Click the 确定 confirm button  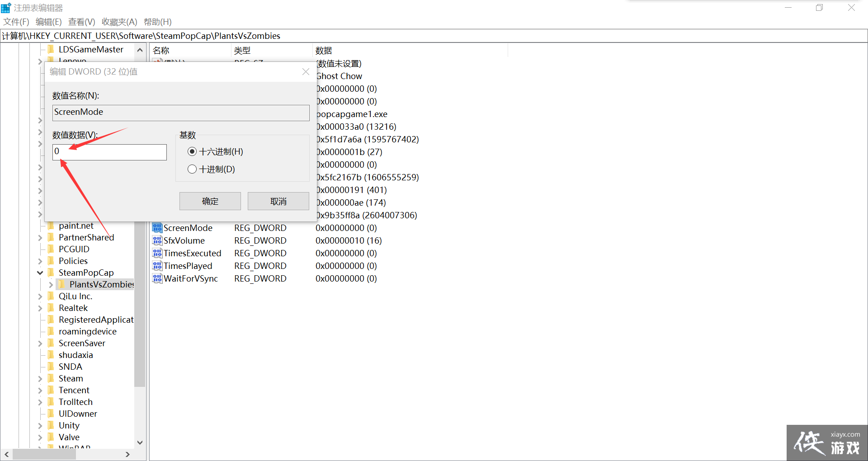210,201
